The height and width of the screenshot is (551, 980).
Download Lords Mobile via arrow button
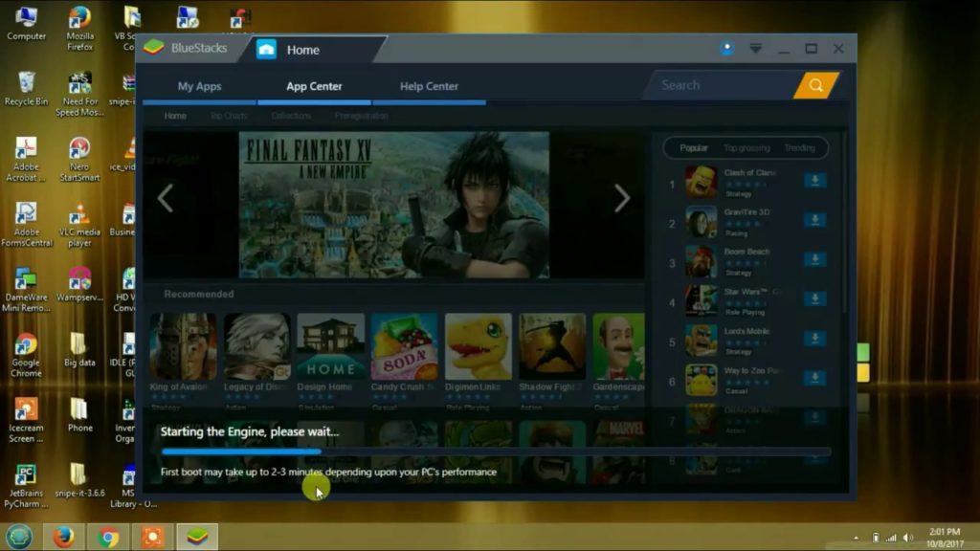[815, 338]
